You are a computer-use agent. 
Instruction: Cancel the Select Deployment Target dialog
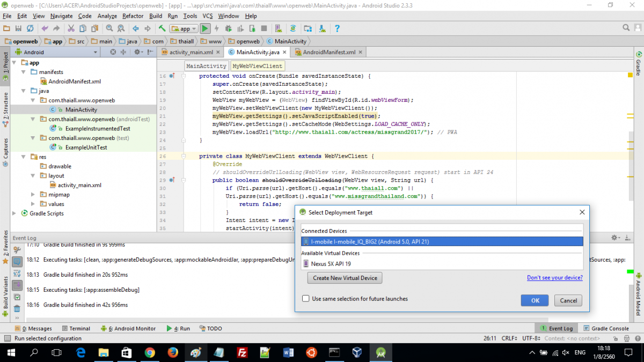point(568,300)
